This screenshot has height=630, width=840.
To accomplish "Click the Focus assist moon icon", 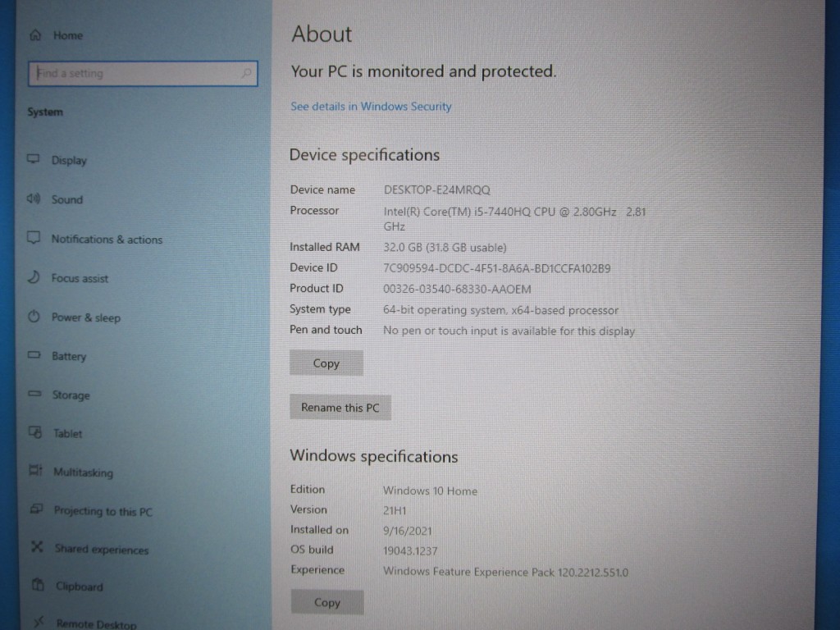I will click(34, 277).
